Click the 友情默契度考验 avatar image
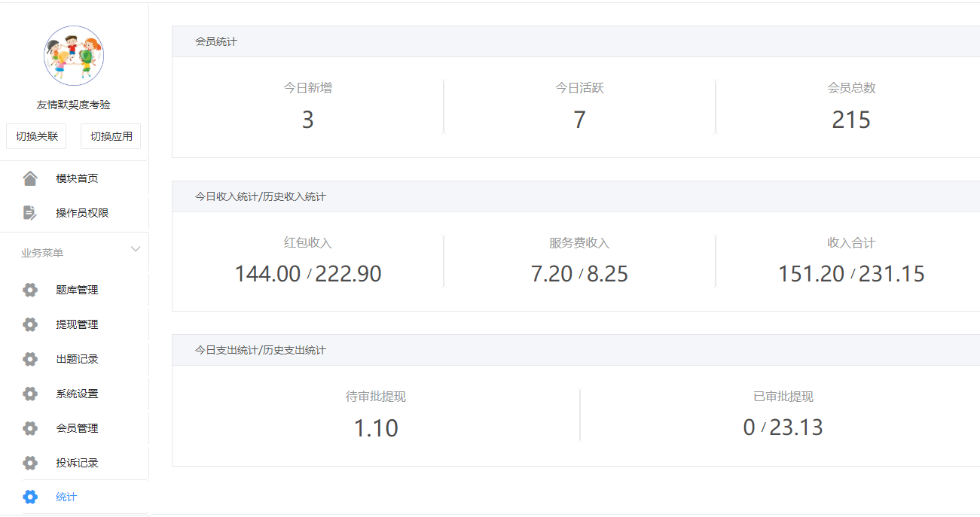The width and height of the screenshot is (980, 517). pyautogui.click(x=74, y=56)
